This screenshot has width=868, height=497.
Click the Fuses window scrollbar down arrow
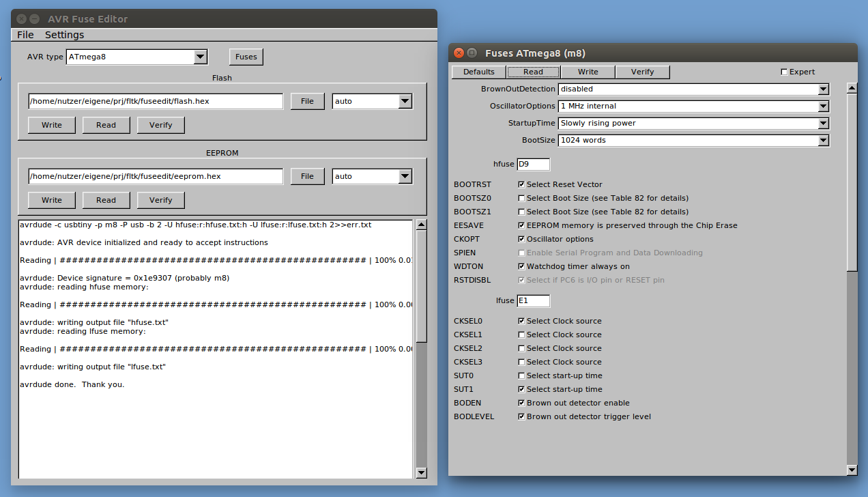[x=852, y=470]
